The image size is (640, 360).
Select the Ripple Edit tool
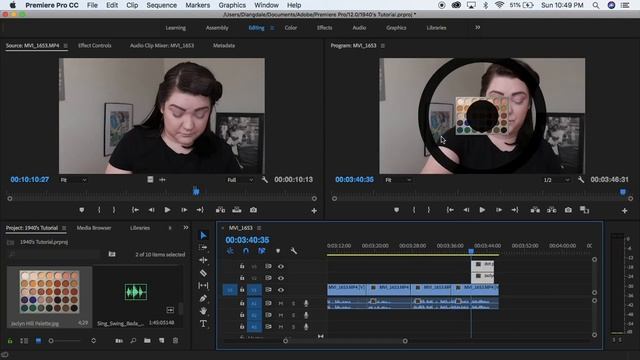[203, 260]
